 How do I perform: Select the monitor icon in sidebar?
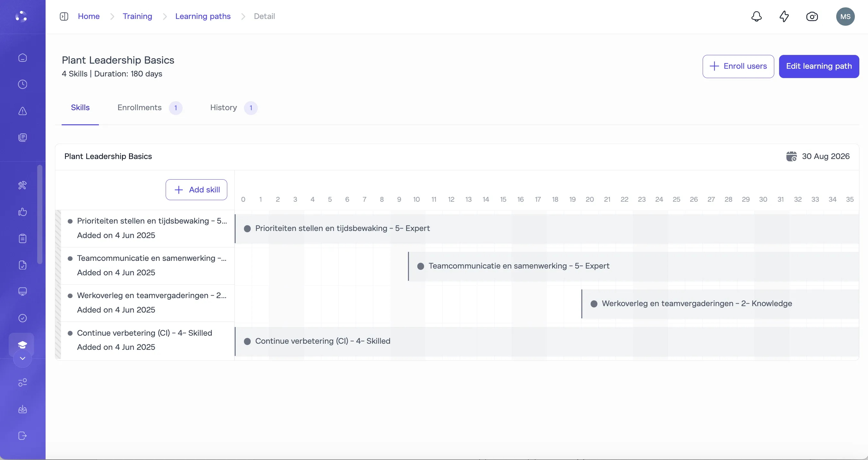(22, 291)
